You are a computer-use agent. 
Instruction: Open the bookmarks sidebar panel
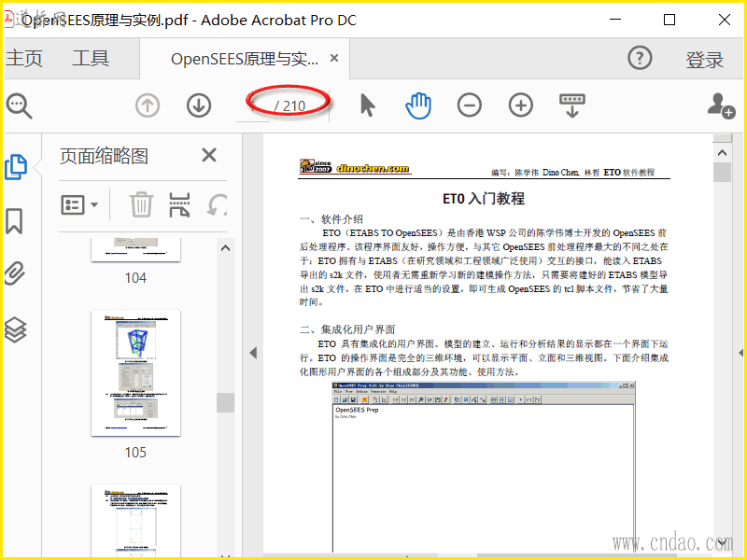pyautogui.click(x=14, y=221)
